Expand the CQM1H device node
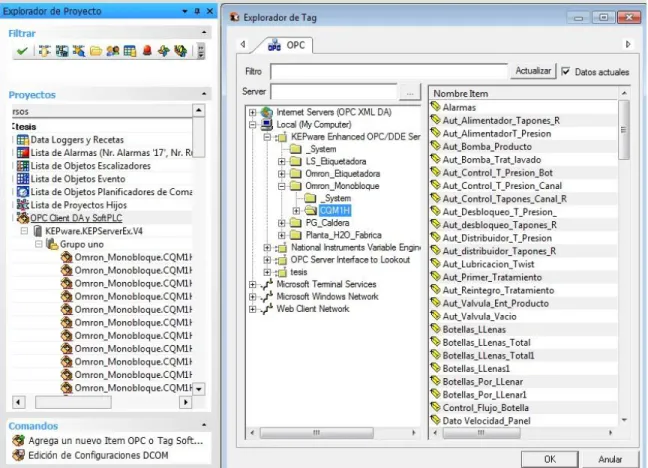Viewport: 648px width, 468px height. coord(296,210)
